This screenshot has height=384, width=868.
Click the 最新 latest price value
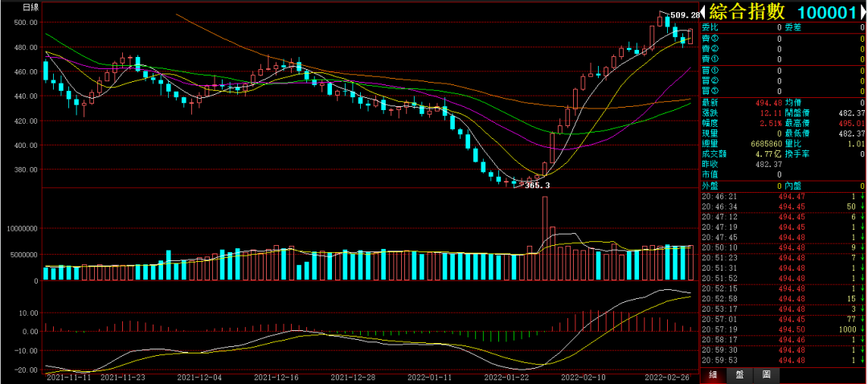768,102
